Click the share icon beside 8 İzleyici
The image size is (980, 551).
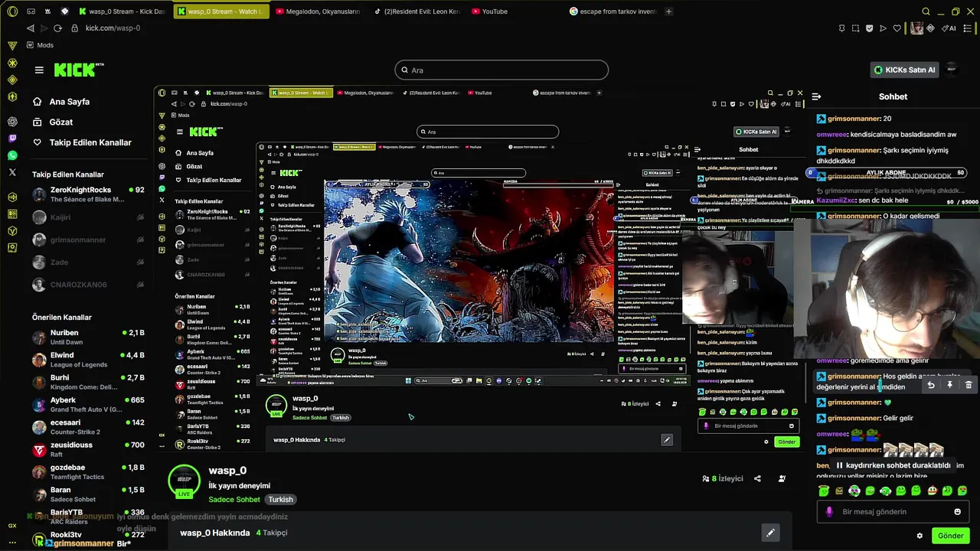click(757, 478)
